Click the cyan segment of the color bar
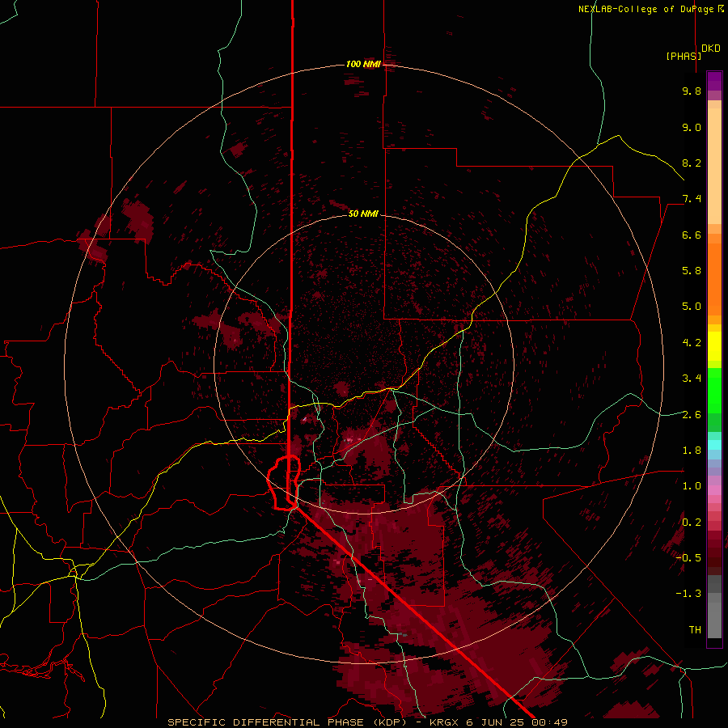 tap(714, 445)
